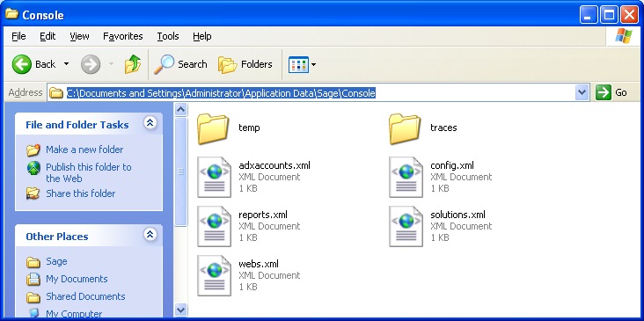The width and height of the screenshot is (644, 321).
Task: Click the Console title bar folder icon
Action: (x=11, y=14)
